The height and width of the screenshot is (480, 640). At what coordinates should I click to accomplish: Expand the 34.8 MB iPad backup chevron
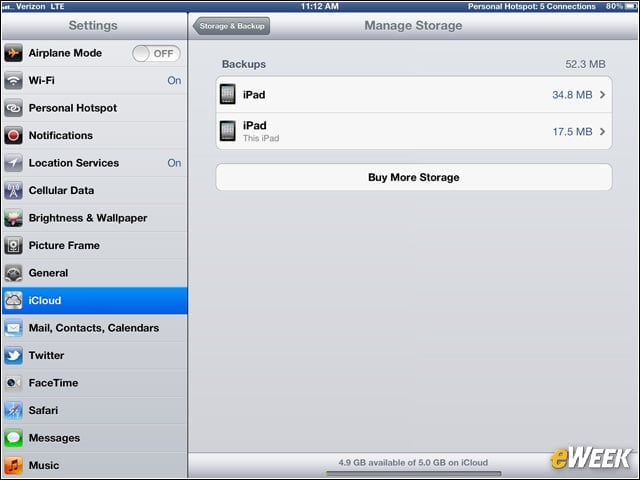point(602,95)
